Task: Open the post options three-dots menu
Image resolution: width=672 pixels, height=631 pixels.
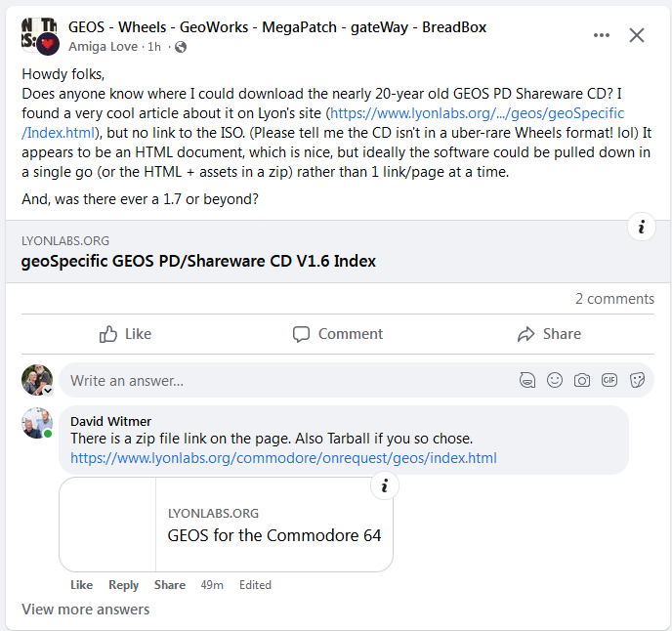Action: pos(602,35)
